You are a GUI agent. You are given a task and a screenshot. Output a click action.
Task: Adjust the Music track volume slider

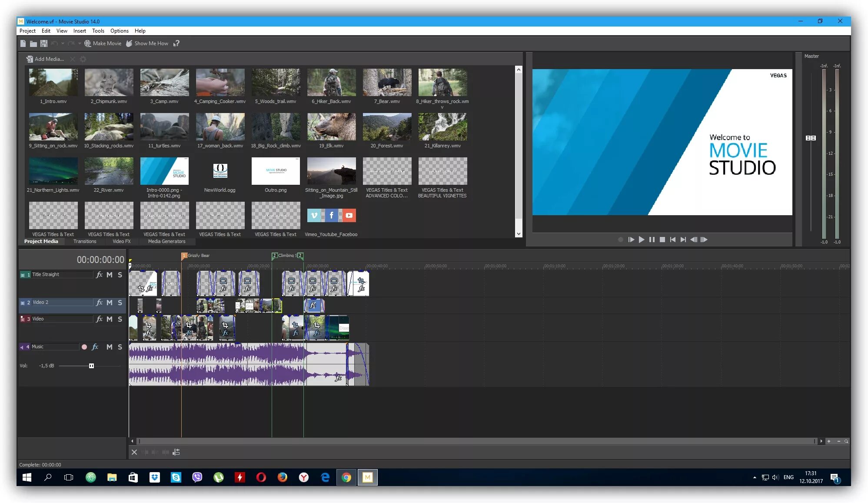[x=91, y=366]
